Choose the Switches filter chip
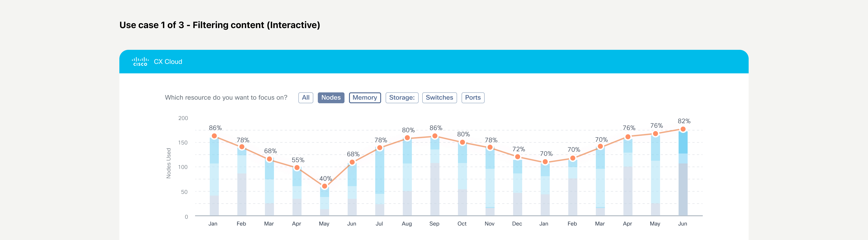Viewport: 868px width, 240px height. pyautogui.click(x=439, y=98)
